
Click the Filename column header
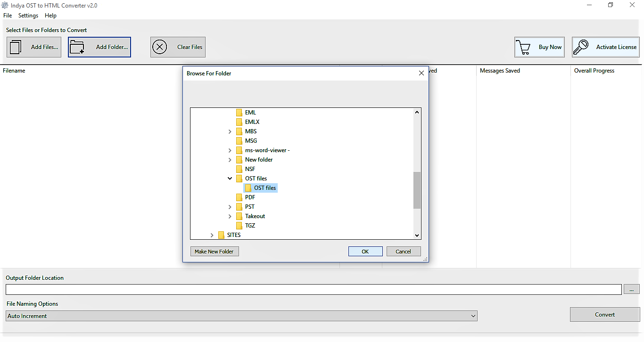[14, 71]
